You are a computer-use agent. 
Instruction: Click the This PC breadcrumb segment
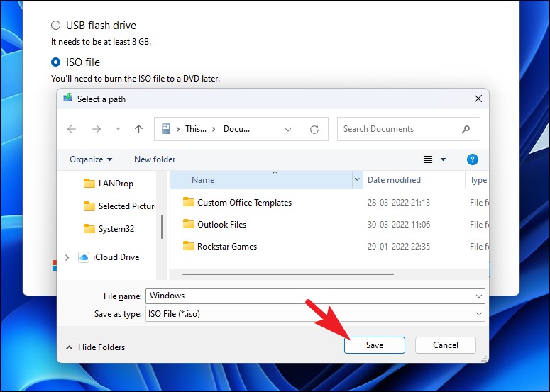[x=196, y=129]
